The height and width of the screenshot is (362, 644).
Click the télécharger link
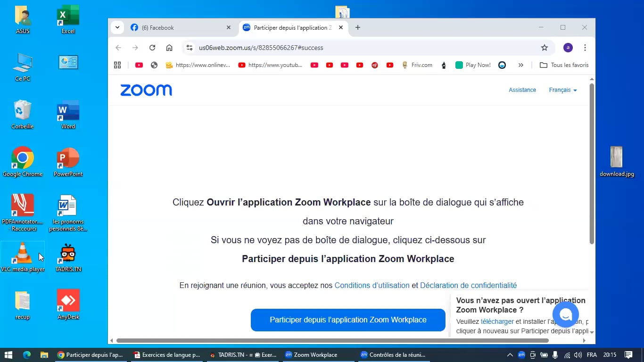pos(497,321)
